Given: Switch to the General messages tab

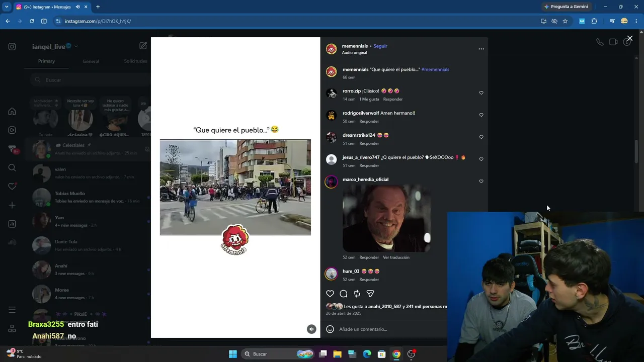Looking at the screenshot, I should pos(91,61).
